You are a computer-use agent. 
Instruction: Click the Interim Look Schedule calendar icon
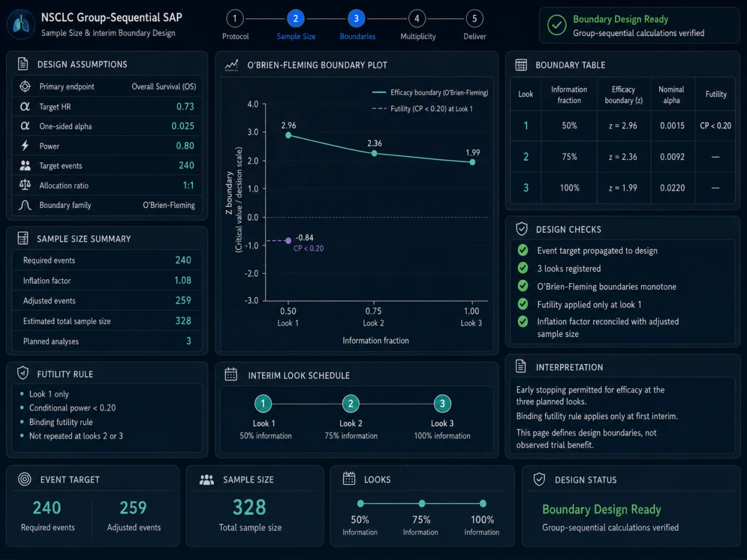(231, 375)
